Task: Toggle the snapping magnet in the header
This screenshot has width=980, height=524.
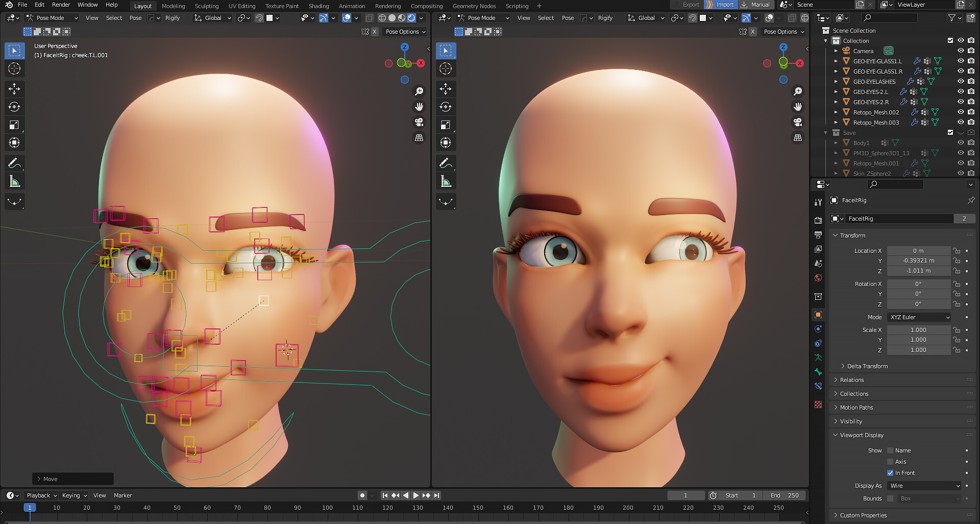Action: point(258,18)
